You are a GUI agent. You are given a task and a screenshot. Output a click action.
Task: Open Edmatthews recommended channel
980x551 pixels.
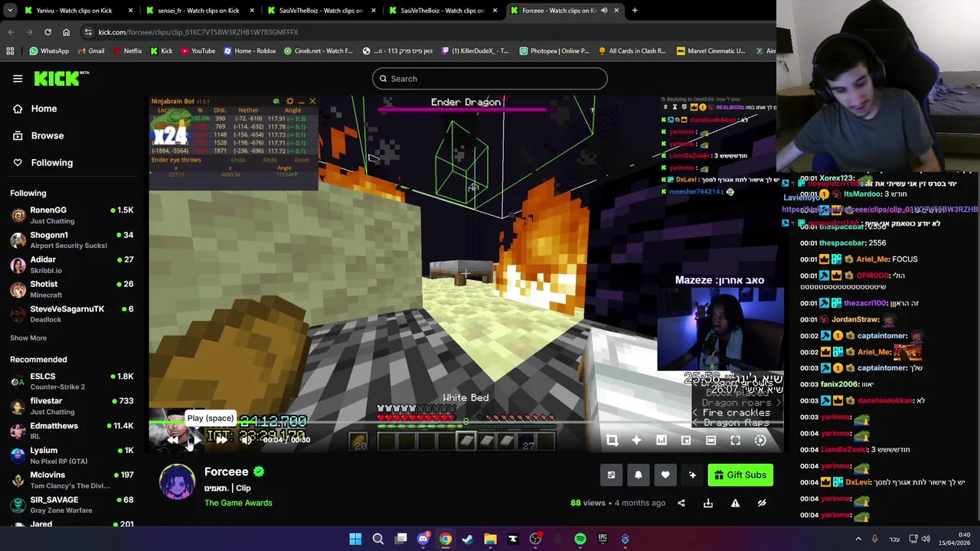(72, 431)
